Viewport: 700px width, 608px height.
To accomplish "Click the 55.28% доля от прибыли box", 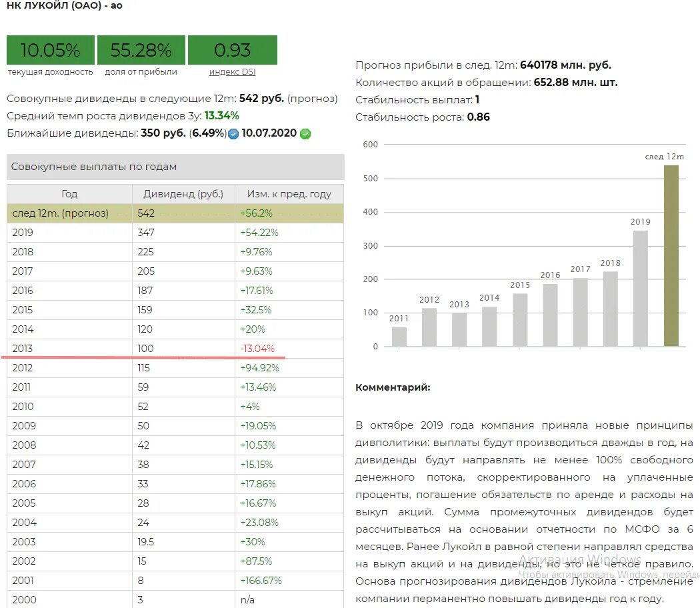I will (141, 50).
